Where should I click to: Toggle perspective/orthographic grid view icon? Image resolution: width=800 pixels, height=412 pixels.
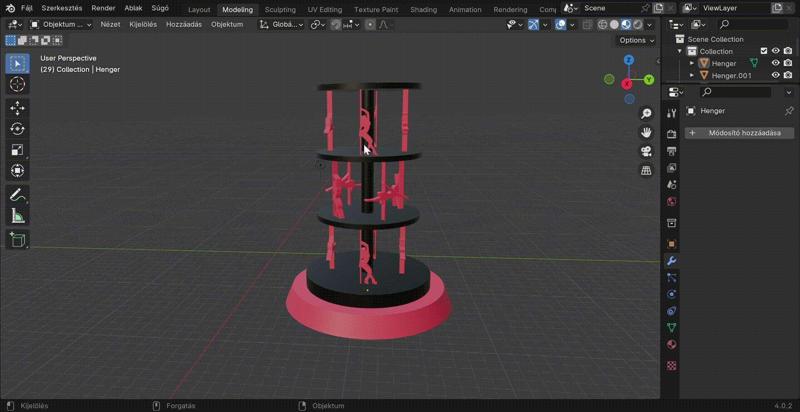click(x=647, y=171)
